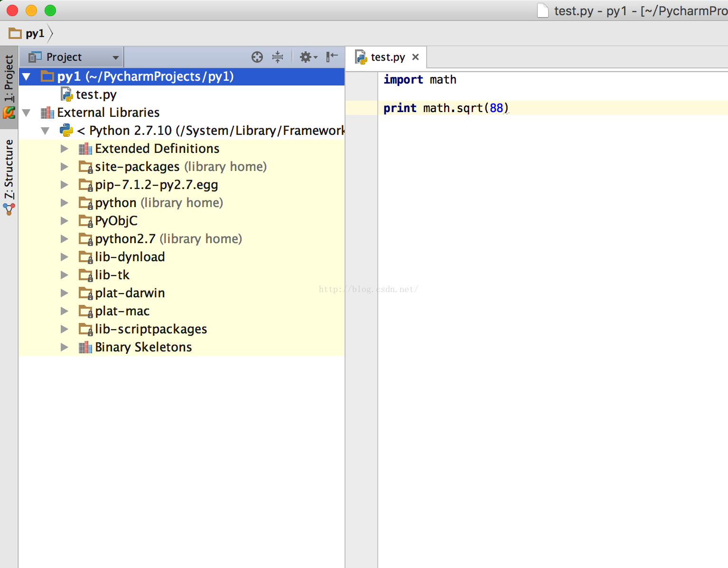Image resolution: width=728 pixels, height=568 pixels.
Task: Select the lib-scriptpackages tree item
Action: pos(151,329)
